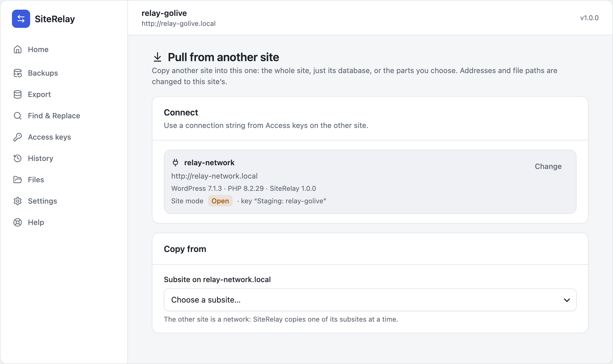Click the Access keys key icon

pos(18,137)
